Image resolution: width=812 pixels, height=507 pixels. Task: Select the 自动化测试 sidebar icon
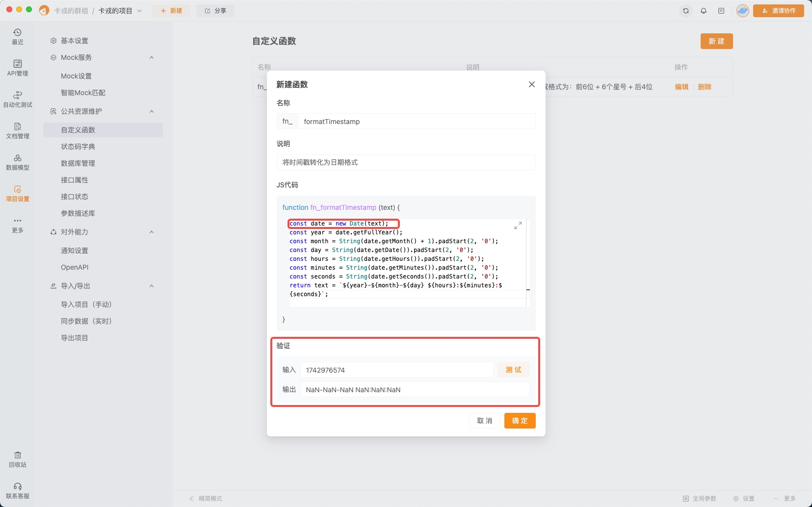click(x=17, y=99)
